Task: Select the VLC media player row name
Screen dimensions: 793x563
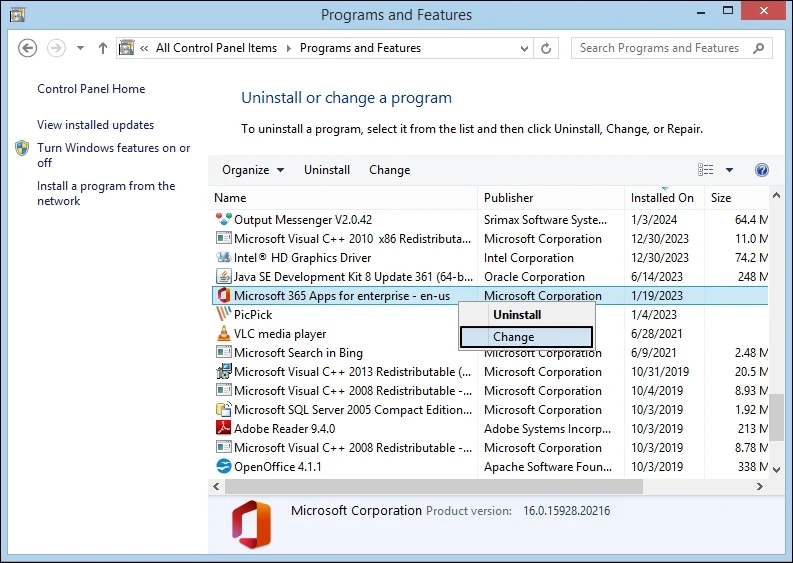Action: click(280, 334)
